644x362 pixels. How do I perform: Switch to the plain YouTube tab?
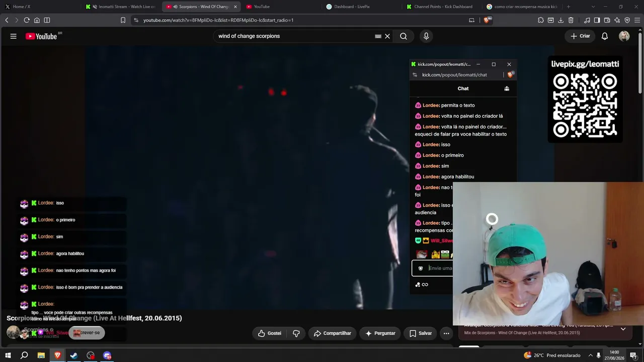point(282,7)
